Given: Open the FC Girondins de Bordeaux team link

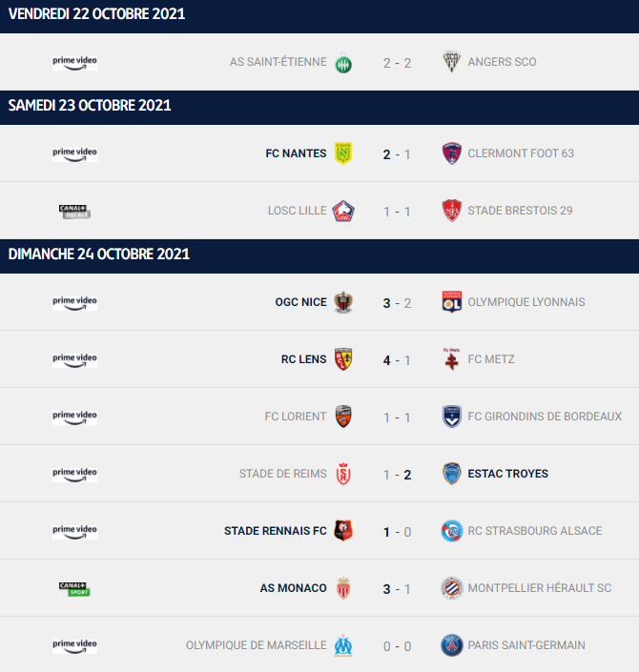Looking at the screenshot, I should point(545,417).
